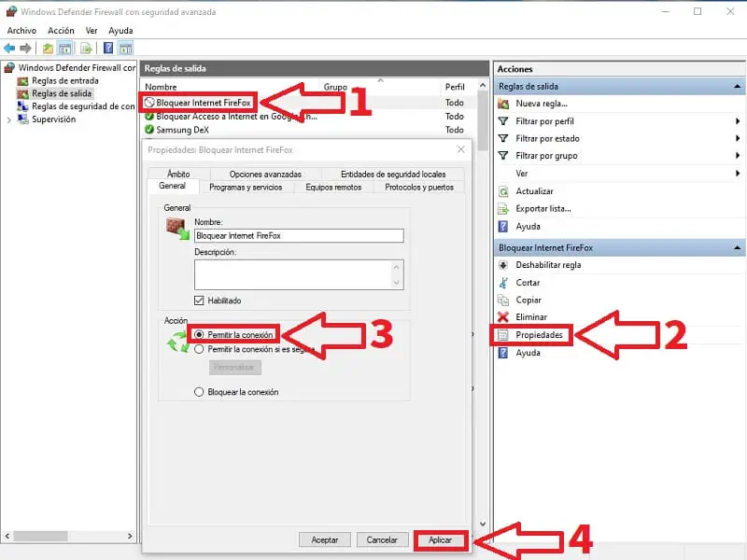
Task: Select Bloquear la conexión radio button
Action: click(x=199, y=392)
